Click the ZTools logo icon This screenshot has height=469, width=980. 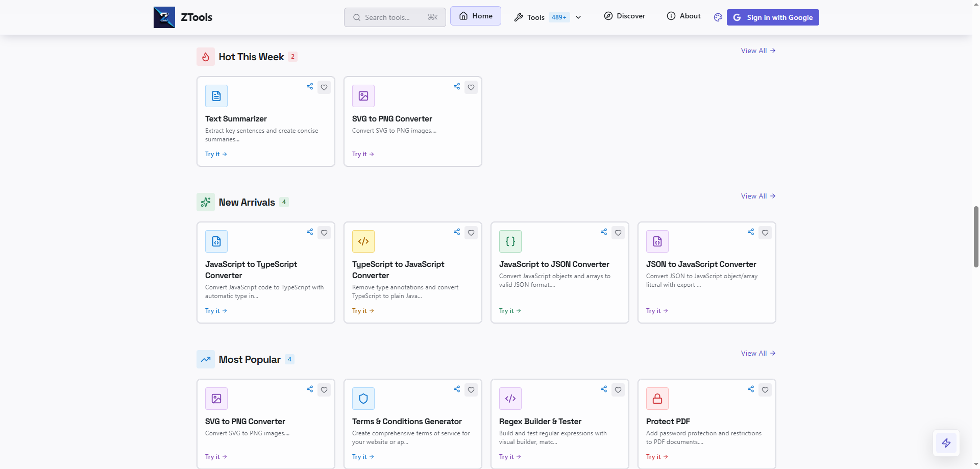tap(164, 17)
